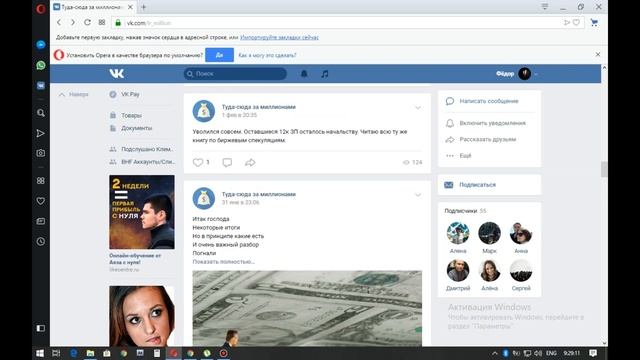This screenshot has height=360, width=640.
Task: Expand options for 31 янв post
Action: (x=418, y=195)
